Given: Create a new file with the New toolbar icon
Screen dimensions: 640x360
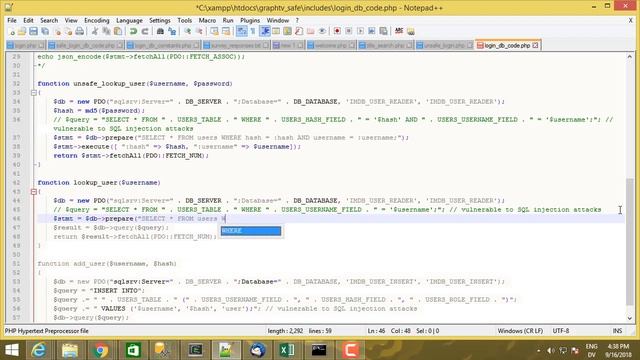Looking at the screenshot, I should (12, 31).
